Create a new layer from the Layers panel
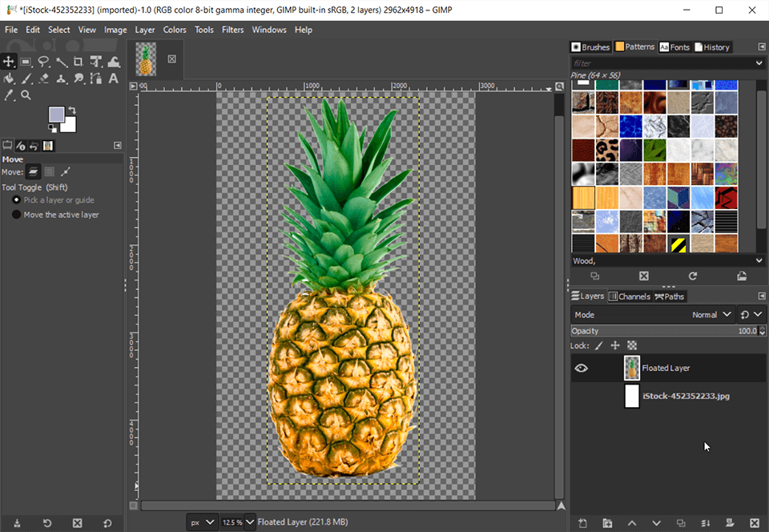 [582, 523]
